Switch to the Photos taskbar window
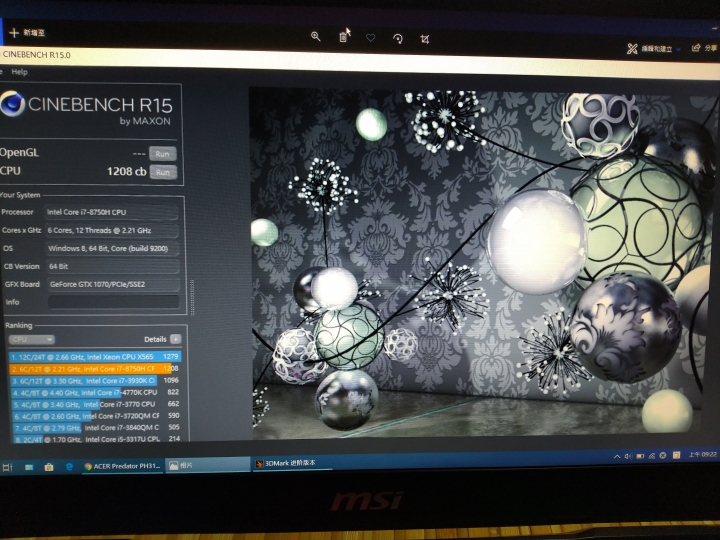720x540 pixels. click(207, 465)
